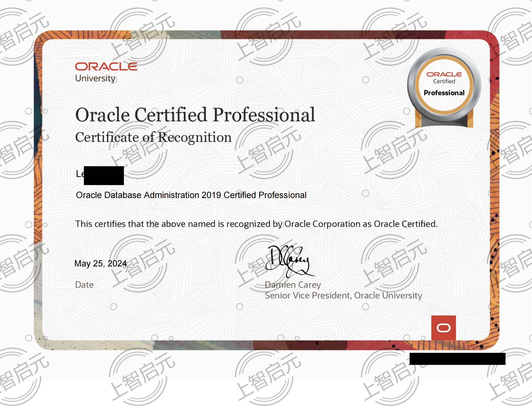Click "Certificate of Recognition" subtitle
Screen dimensions: 532x411
click(x=154, y=137)
